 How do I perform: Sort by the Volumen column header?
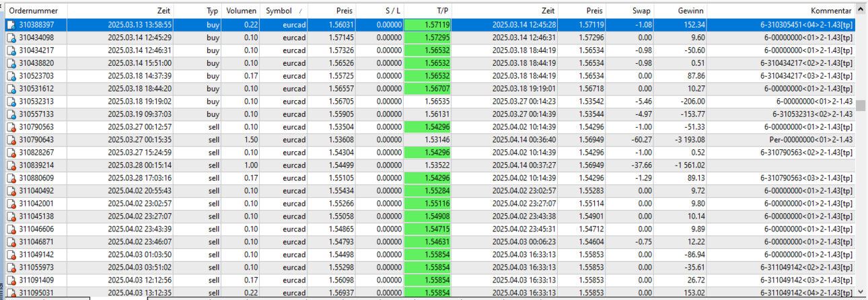pyautogui.click(x=242, y=11)
